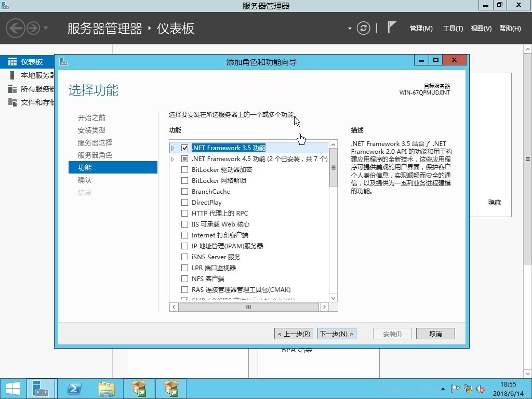Check iSNS Server 服务 checkbox
Image resolution: width=532 pixels, height=399 pixels.
point(184,257)
